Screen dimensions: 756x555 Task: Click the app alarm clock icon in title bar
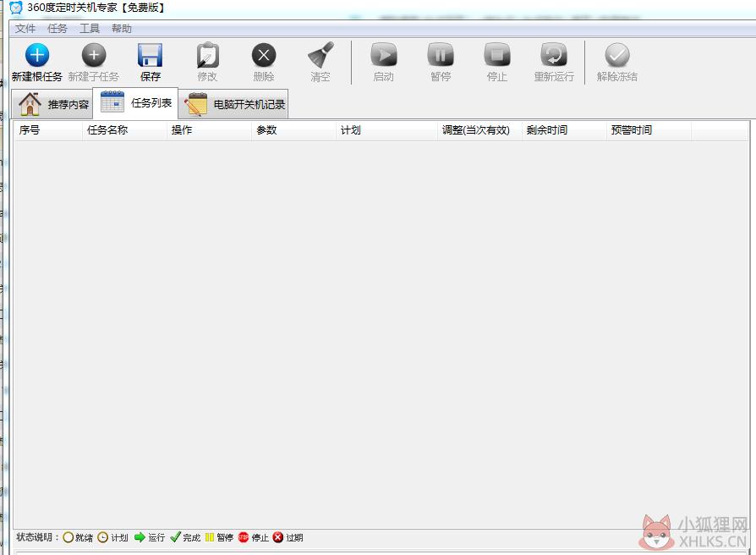coord(16,8)
